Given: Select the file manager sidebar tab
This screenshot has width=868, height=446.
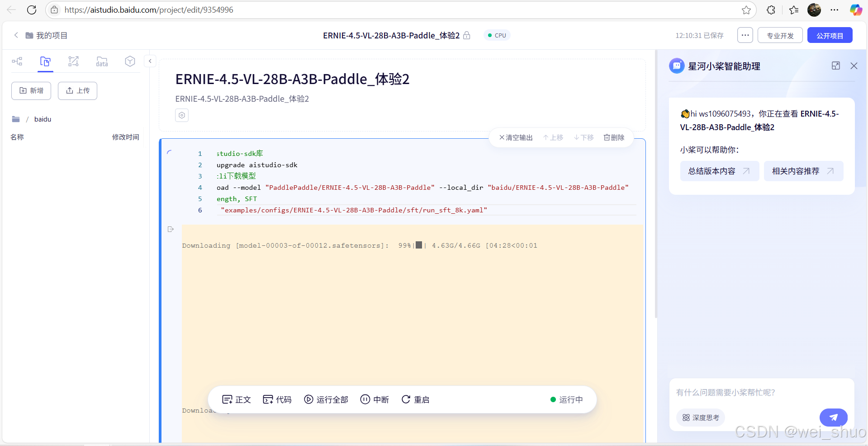Looking at the screenshot, I should 45,61.
